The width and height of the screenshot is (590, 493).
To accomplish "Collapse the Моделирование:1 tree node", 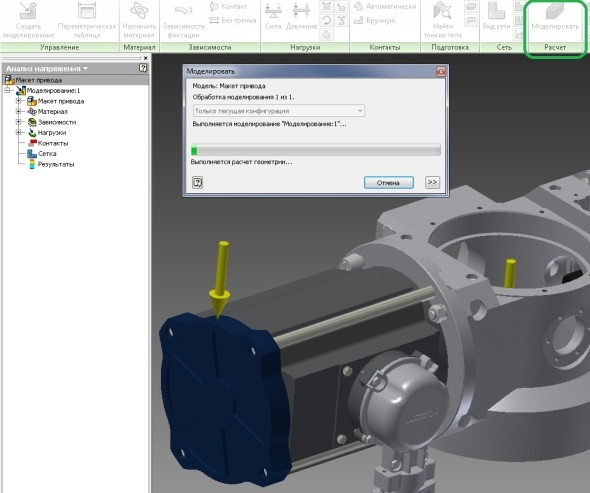I will pyautogui.click(x=7, y=90).
